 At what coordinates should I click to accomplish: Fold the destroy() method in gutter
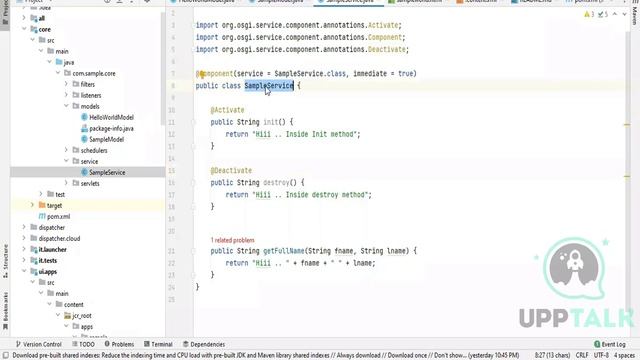click(x=193, y=183)
